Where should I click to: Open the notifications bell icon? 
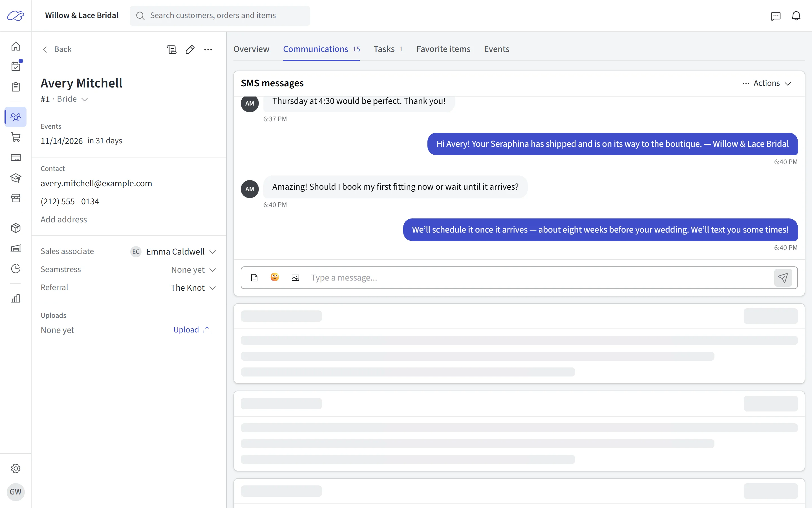(796, 16)
